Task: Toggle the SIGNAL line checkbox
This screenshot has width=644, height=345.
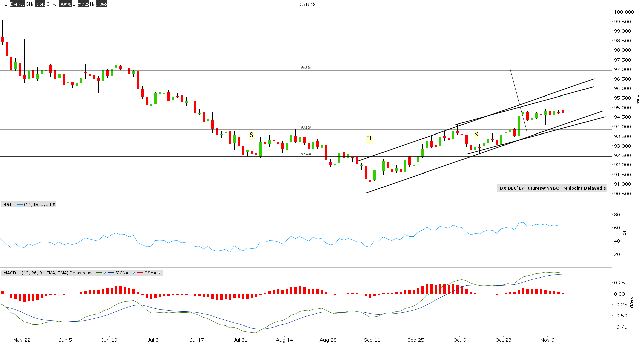Action: tap(134, 273)
